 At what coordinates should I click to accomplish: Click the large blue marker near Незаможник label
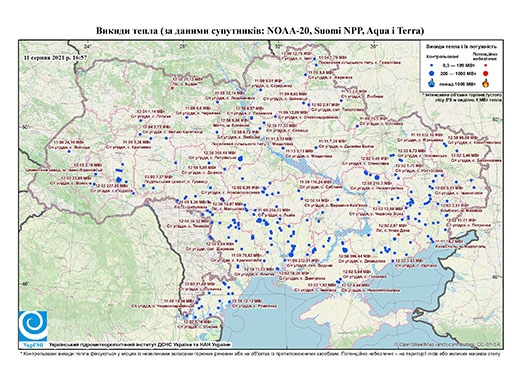[x=377, y=177]
